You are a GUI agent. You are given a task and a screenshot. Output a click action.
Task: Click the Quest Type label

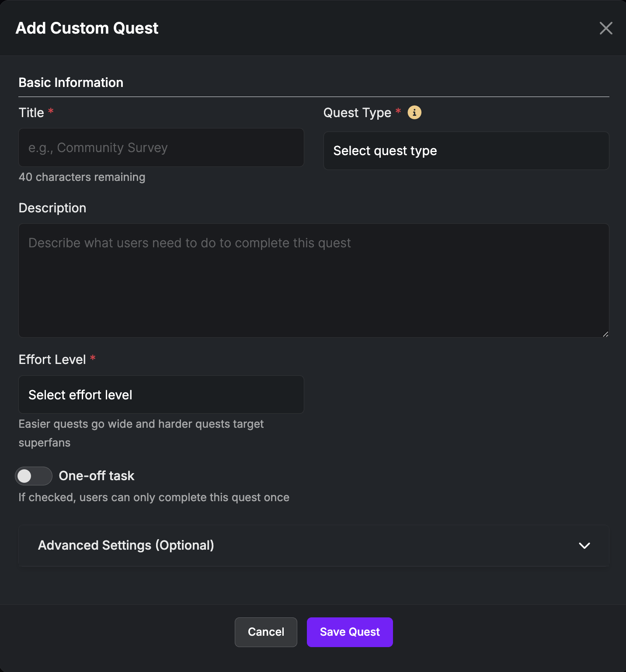(x=357, y=113)
